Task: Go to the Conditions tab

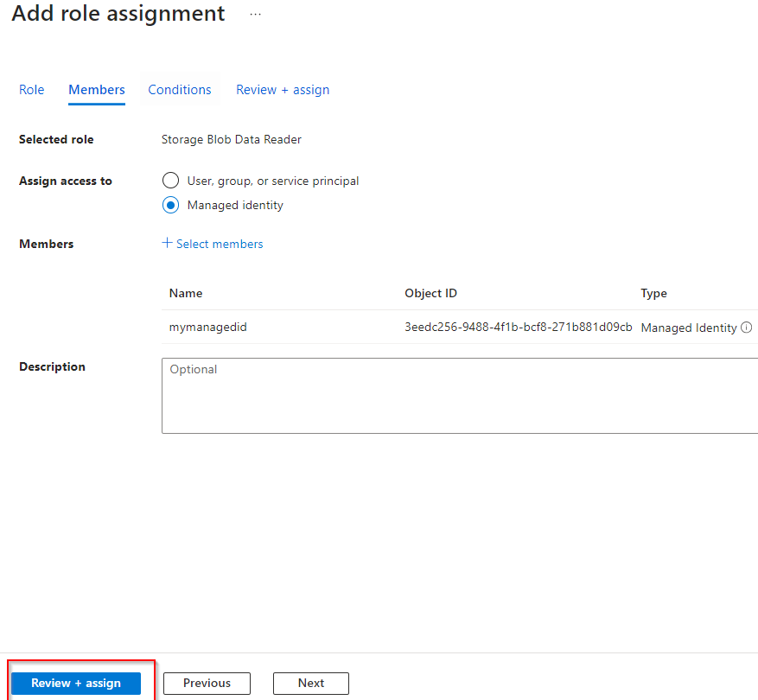Action: (x=180, y=90)
